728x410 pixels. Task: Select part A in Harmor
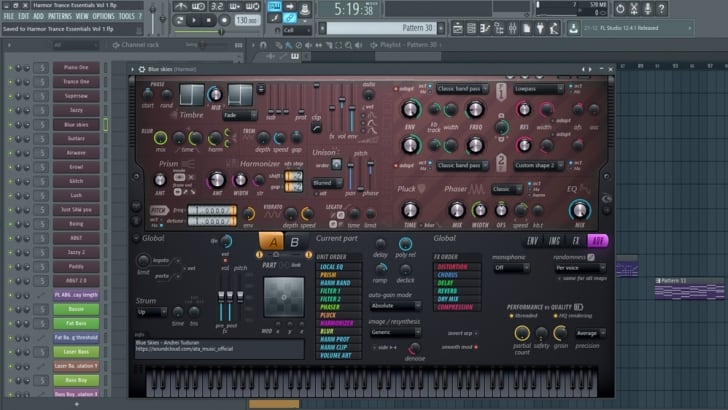(272, 242)
